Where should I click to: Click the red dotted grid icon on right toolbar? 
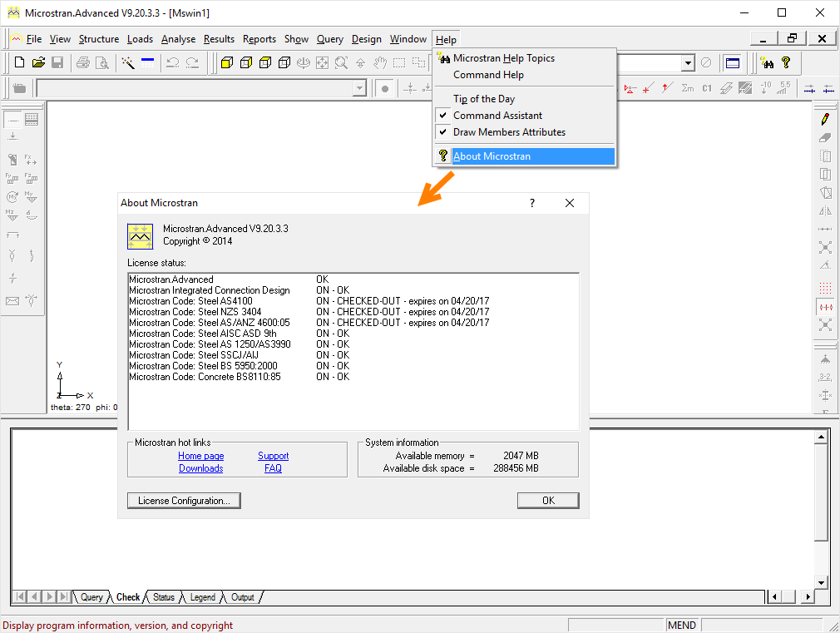tap(825, 289)
